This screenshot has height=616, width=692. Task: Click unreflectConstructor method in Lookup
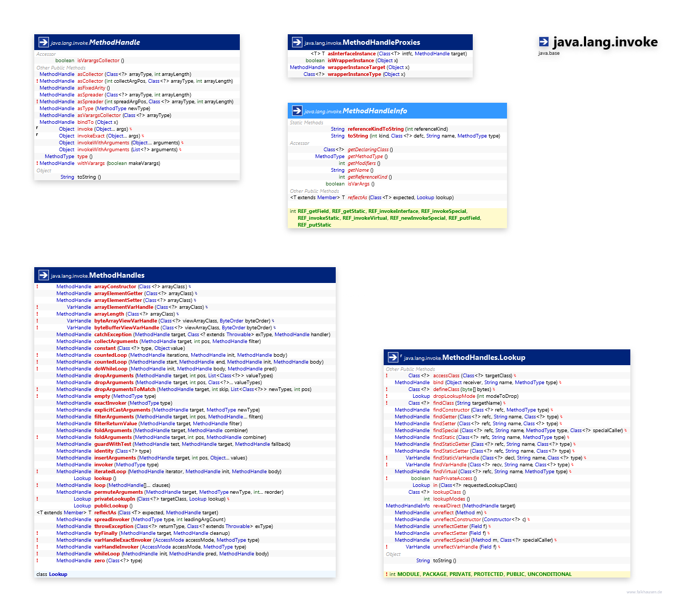pos(457,520)
